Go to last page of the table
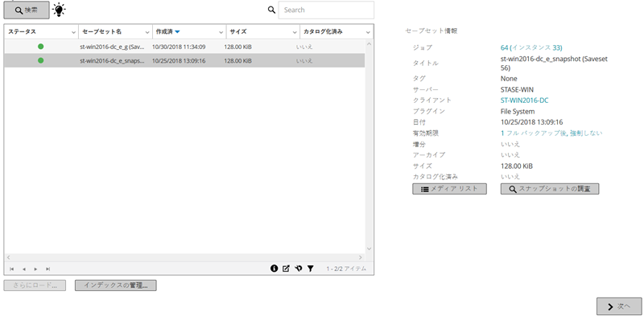 coord(47,269)
